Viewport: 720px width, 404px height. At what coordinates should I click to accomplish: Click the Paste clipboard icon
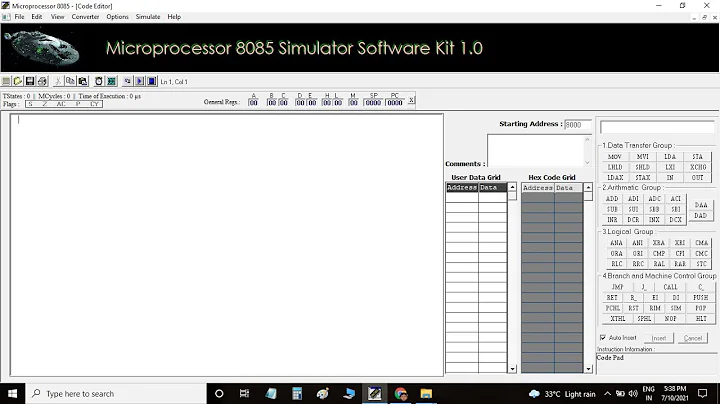pyautogui.click(x=83, y=81)
